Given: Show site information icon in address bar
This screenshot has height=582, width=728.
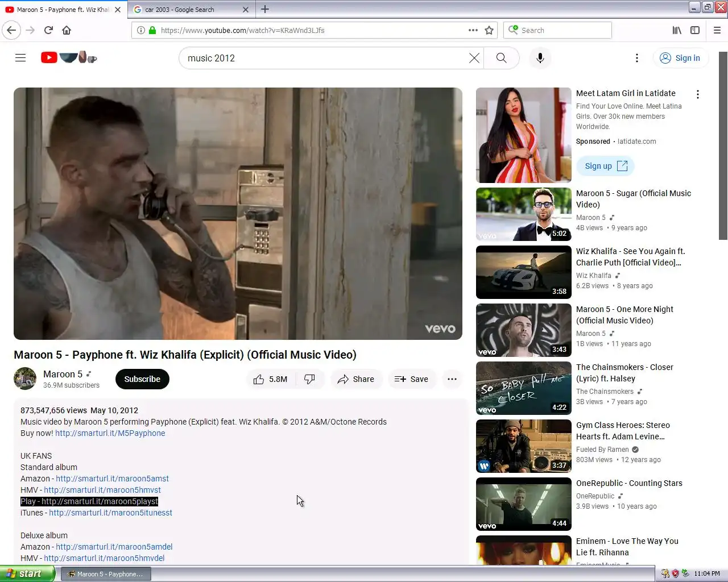Looking at the screenshot, I should click(x=140, y=30).
